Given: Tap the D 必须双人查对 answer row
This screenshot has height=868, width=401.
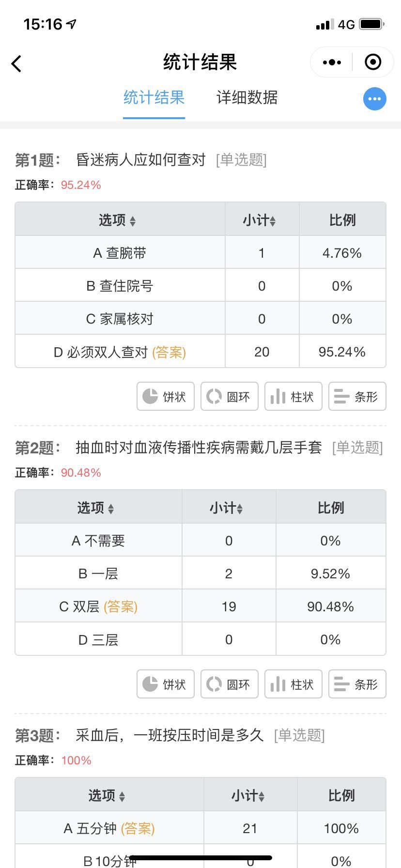Looking at the screenshot, I should pos(200,352).
